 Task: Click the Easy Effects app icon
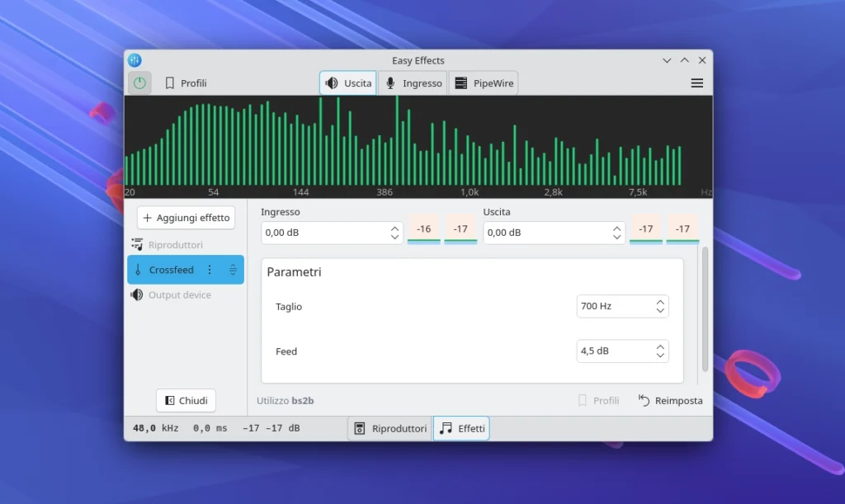(135, 60)
